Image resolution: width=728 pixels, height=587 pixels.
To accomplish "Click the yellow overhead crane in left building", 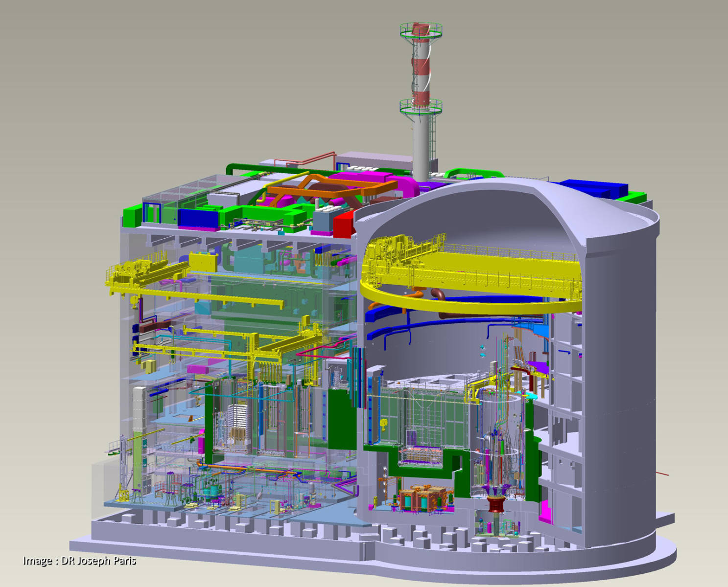I will pyautogui.click(x=147, y=276).
